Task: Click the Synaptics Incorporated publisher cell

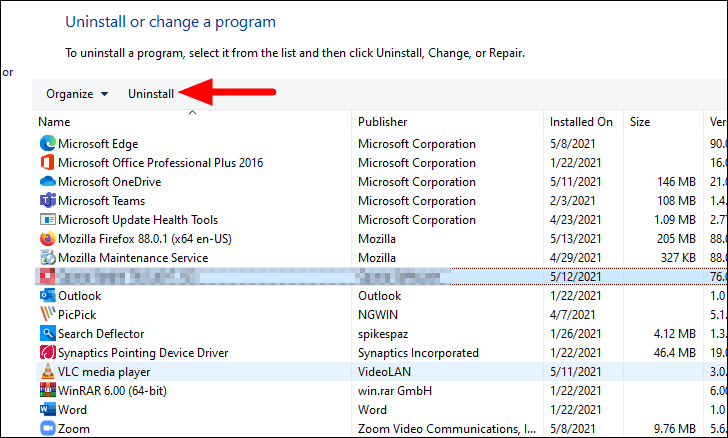Action: coord(418,353)
